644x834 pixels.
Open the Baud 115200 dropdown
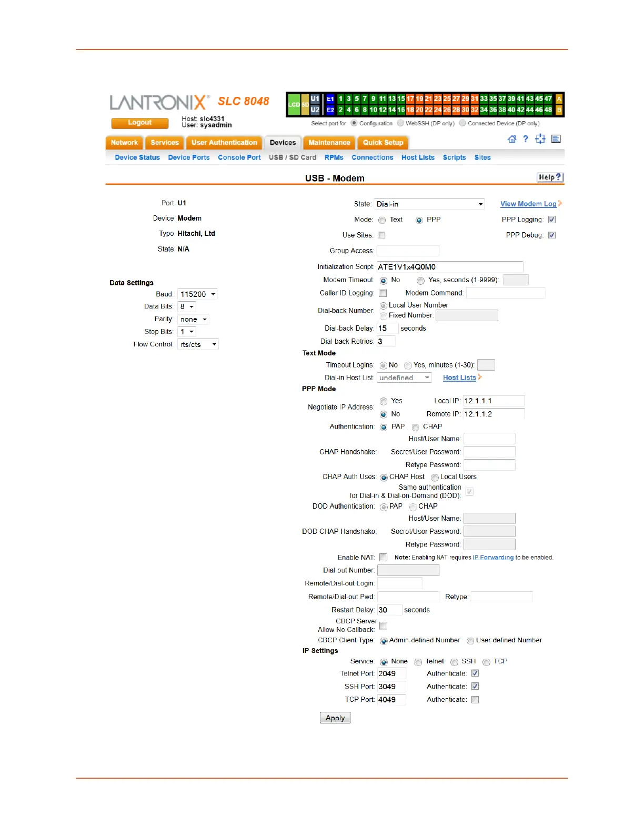197,294
